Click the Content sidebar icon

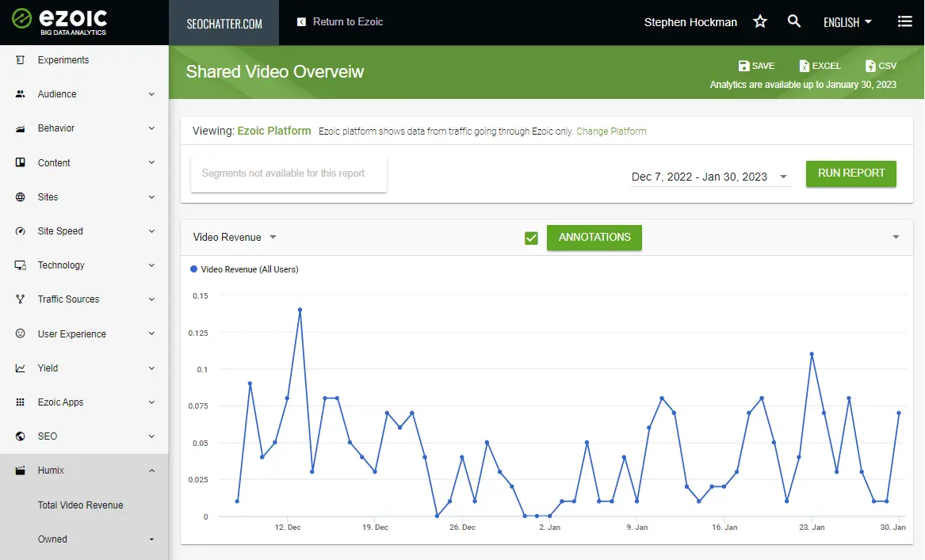point(20,162)
